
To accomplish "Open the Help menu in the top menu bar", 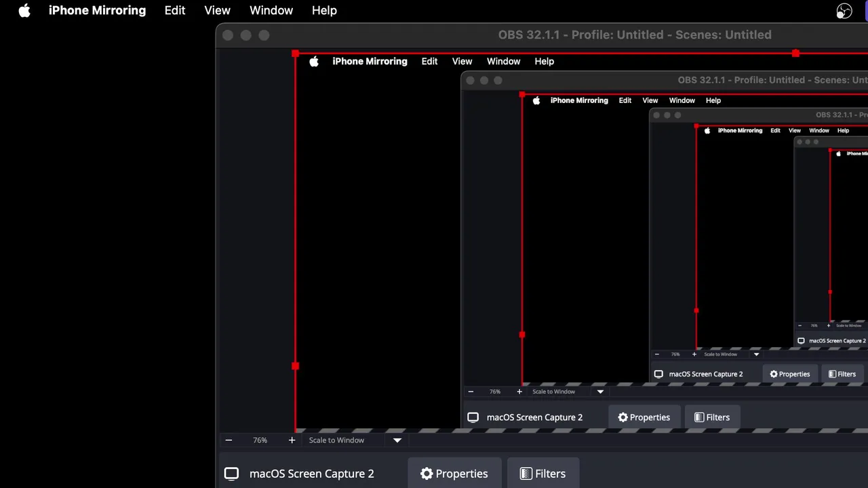I will click(324, 10).
